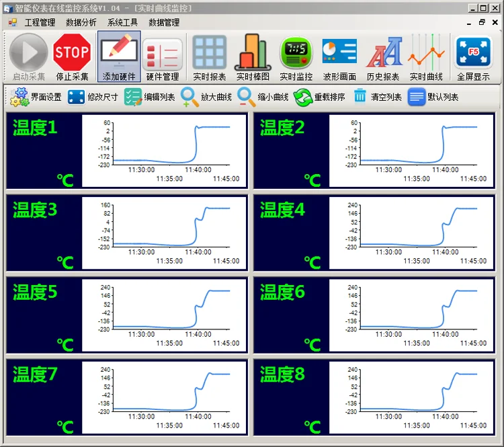The height and width of the screenshot is (447, 504).
Task: Open the 工程管理 menu
Action: tap(40, 22)
